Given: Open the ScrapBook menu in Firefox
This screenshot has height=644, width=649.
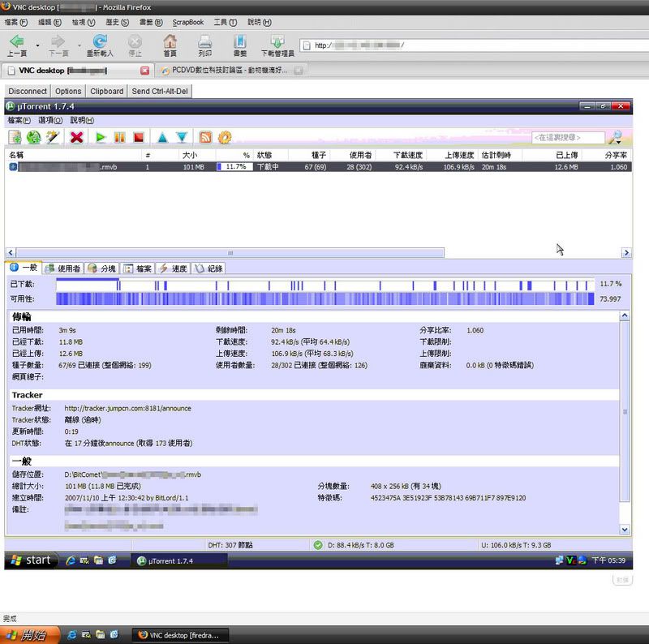Looking at the screenshot, I should tap(188, 22).
